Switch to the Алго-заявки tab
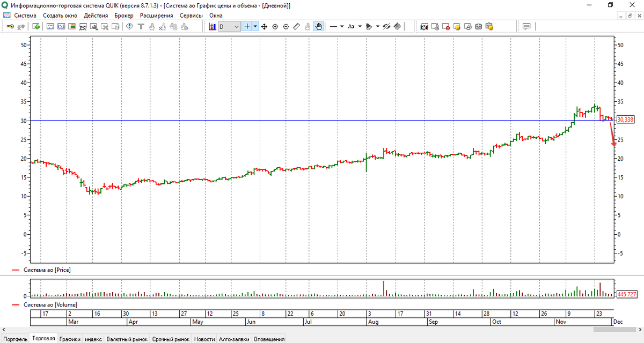 [x=233, y=339]
